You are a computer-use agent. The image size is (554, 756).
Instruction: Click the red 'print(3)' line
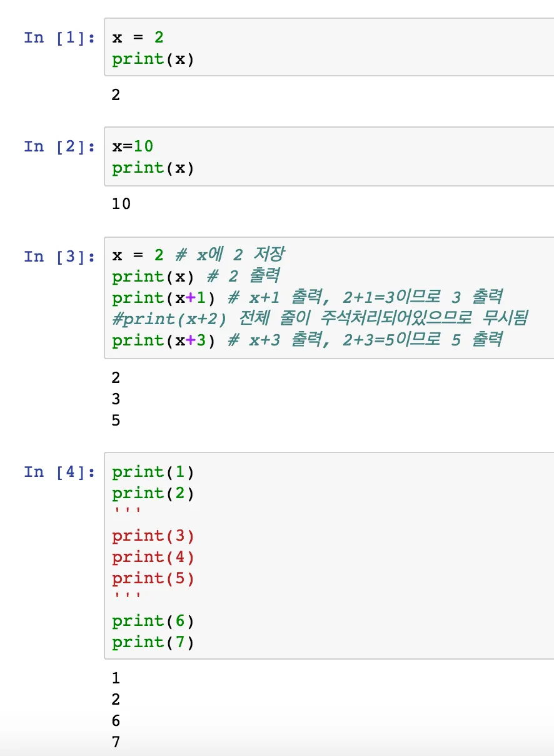pyautogui.click(x=153, y=536)
